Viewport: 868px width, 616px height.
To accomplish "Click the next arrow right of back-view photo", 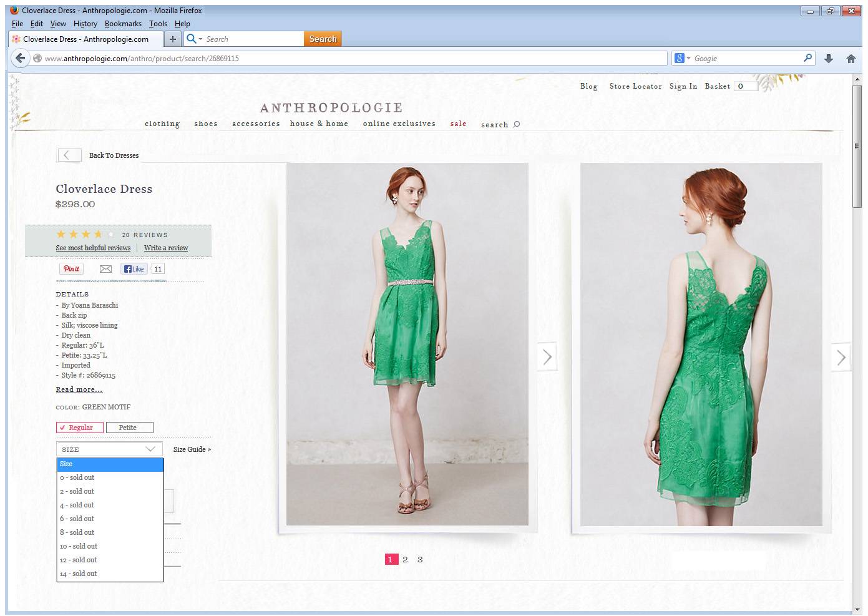I will click(841, 357).
